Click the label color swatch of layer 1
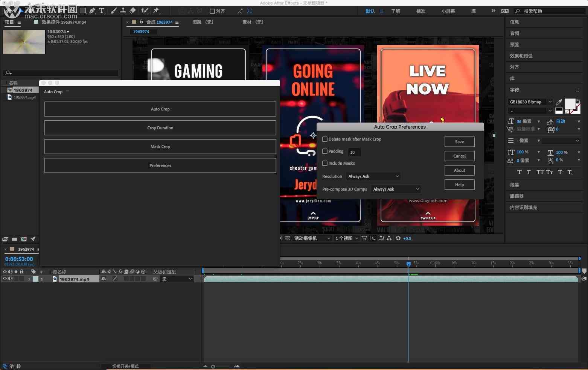Screen dimensions: 588x370 coord(36,279)
